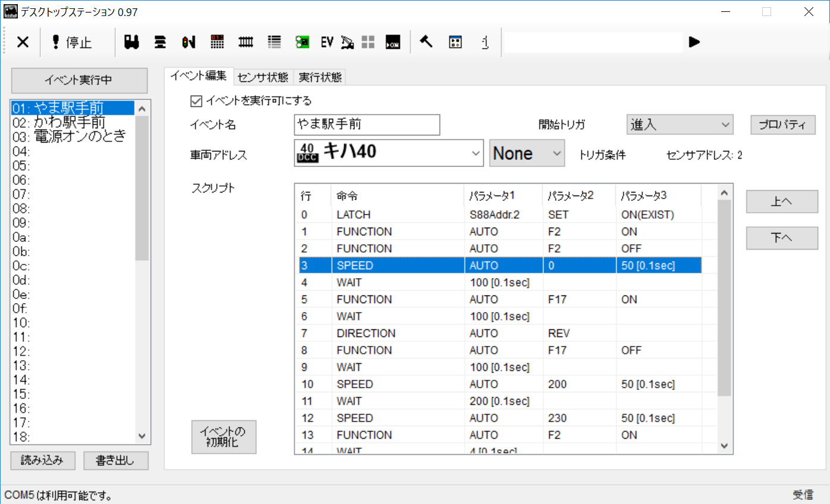Click the green circuit board icon
The width and height of the screenshot is (830, 504).
coord(302,42)
